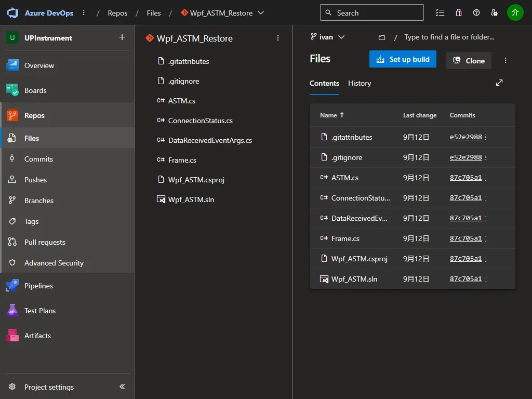
Task: Open Azure DevOps vertical dots menu in header
Action: [84, 13]
